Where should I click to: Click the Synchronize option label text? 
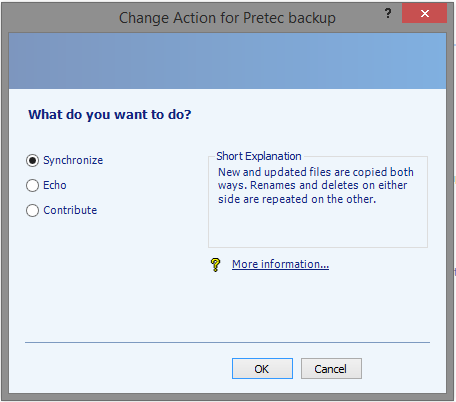[73, 160]
